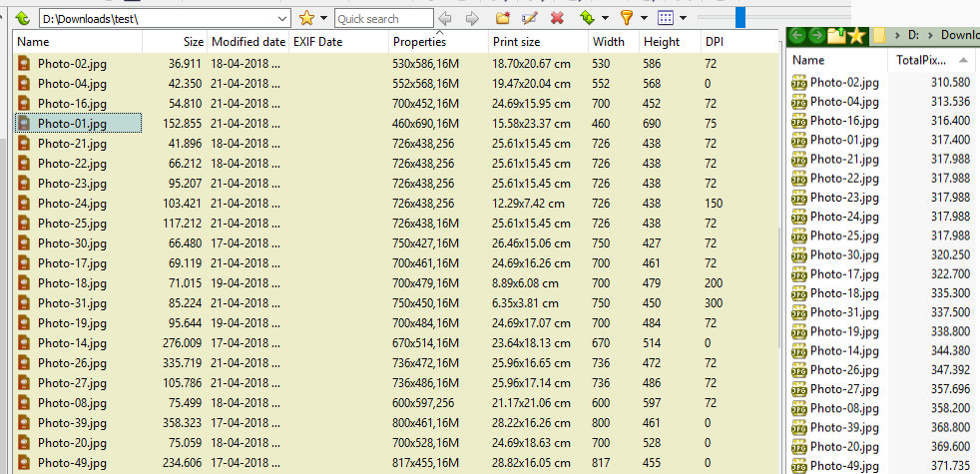This screenshot has height=474, width=980.
Task: Click the 817x455,16M properties cell
Action: [425, 463]
